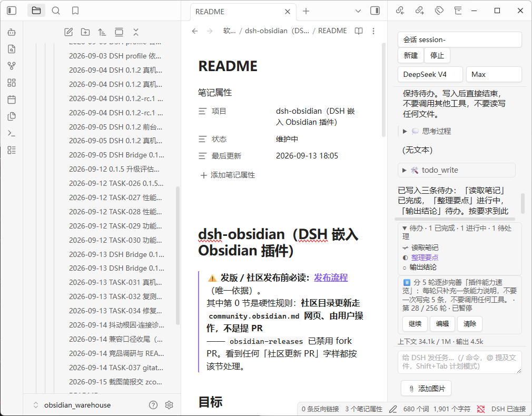Open the daily note calendar icon
Screen dimensions: 532x416
12,100
